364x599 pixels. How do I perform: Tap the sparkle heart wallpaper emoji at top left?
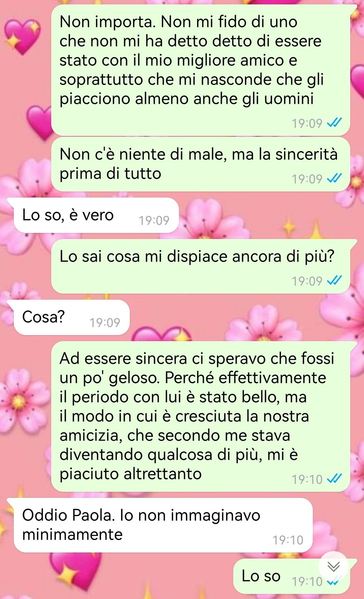coord(23,36)
